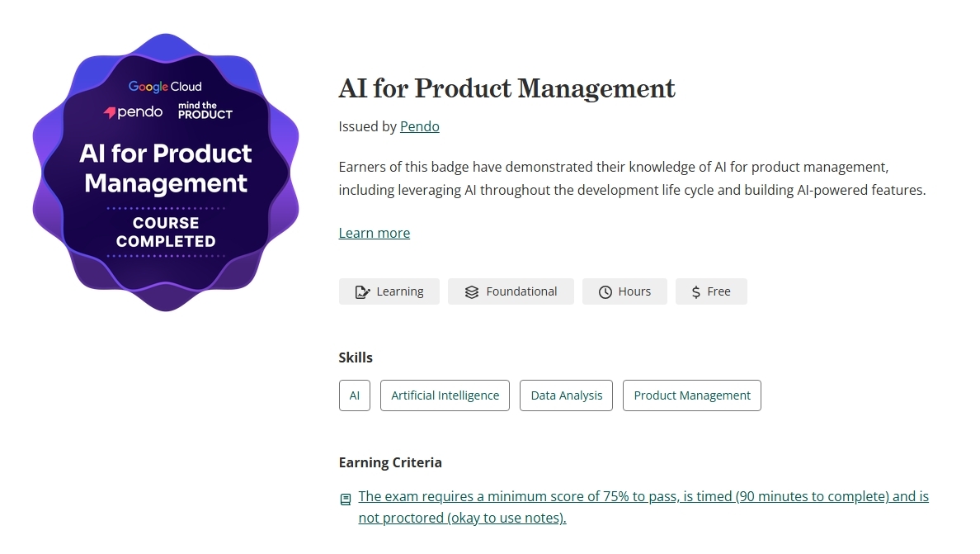
Task: Open the Pendo issuer link
Action: (419, 126)
